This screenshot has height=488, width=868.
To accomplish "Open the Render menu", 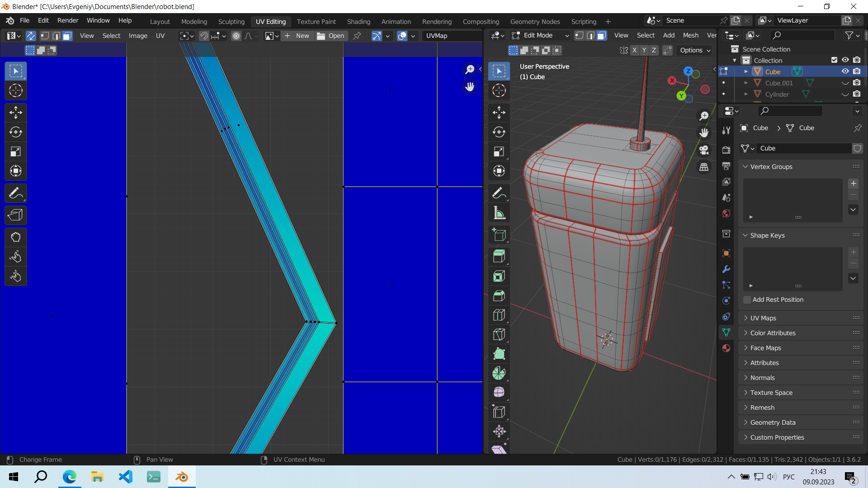I will click(68, 20).
